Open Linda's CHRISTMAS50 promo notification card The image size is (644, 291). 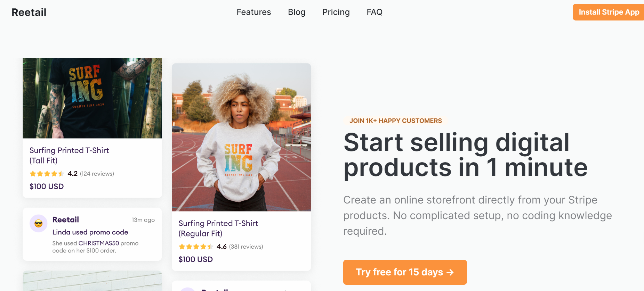tap(92, 234)
